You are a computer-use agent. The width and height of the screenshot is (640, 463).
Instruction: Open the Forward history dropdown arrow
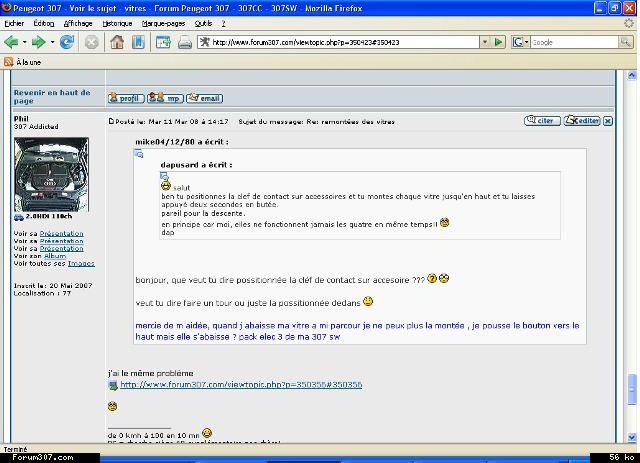(x=52, y=42)
